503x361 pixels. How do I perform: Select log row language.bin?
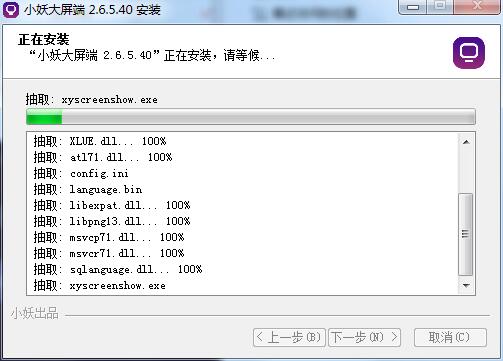(x=88, y=189)
